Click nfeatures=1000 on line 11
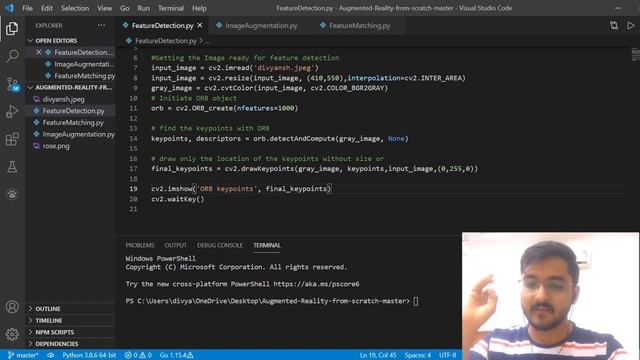This screenshot has height=360, width=640. [265, 108]
